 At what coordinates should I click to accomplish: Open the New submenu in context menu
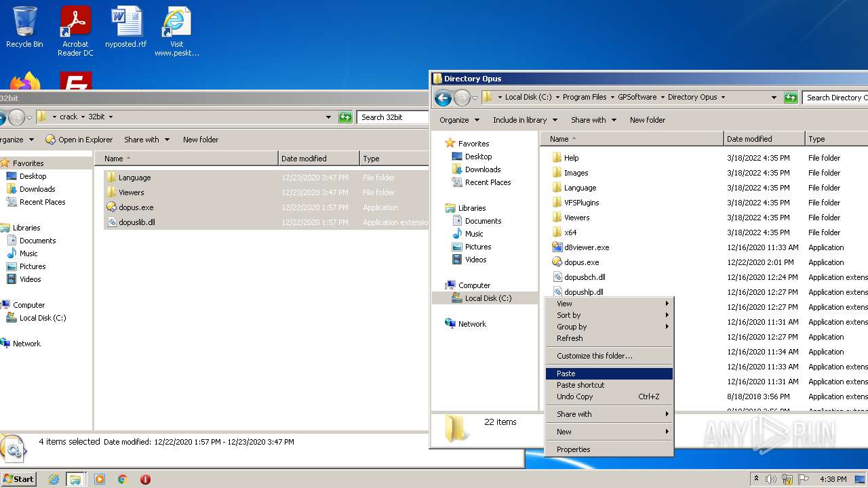pos(609,432)
